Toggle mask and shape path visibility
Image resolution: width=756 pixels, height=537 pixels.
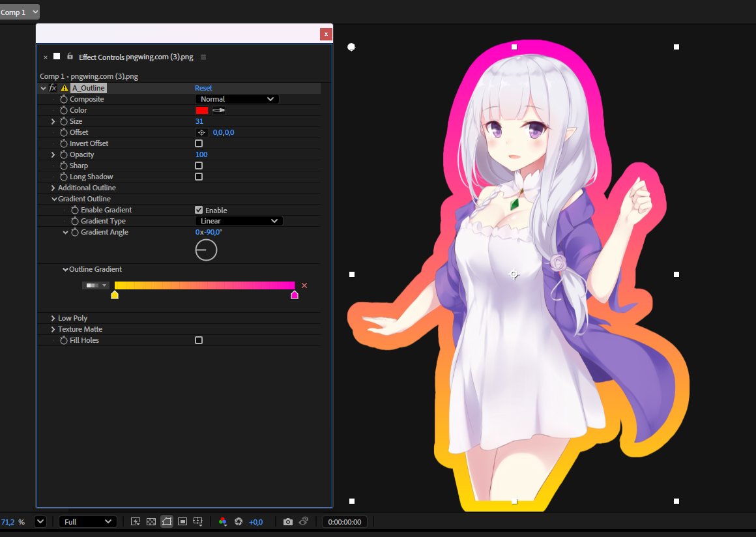(167, 521)
